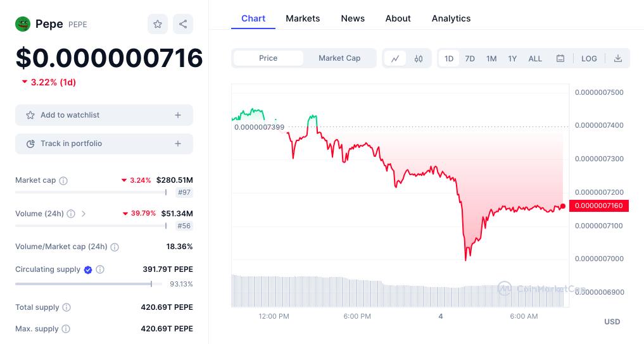Screen dimensions: 644x344
Task: Click the info icon next to Volume (24h)
Action: click(71, 214)
